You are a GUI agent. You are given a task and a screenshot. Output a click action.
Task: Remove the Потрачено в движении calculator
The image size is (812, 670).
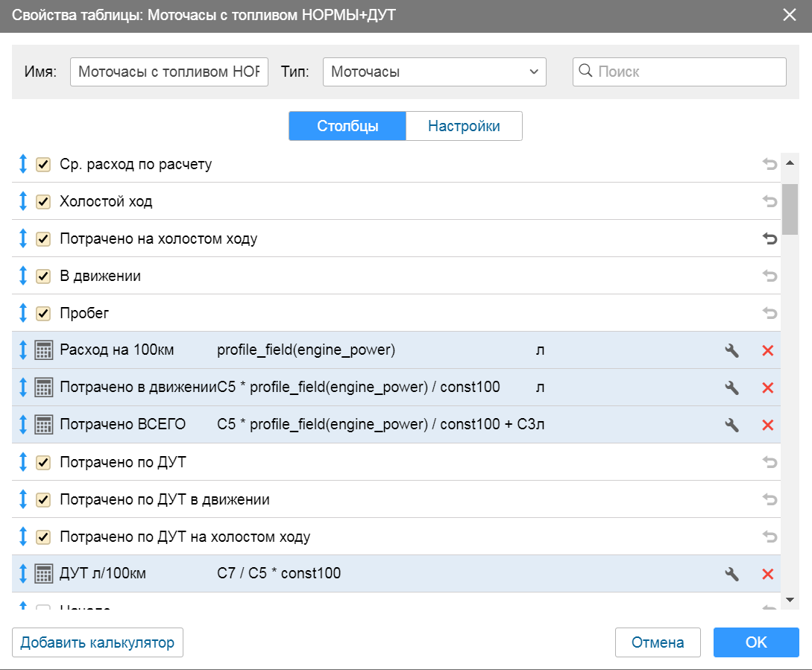click(x=767, y=388)
